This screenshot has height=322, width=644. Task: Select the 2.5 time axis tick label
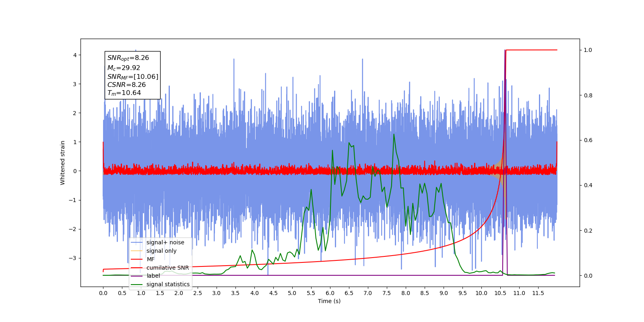coord(198,293)
